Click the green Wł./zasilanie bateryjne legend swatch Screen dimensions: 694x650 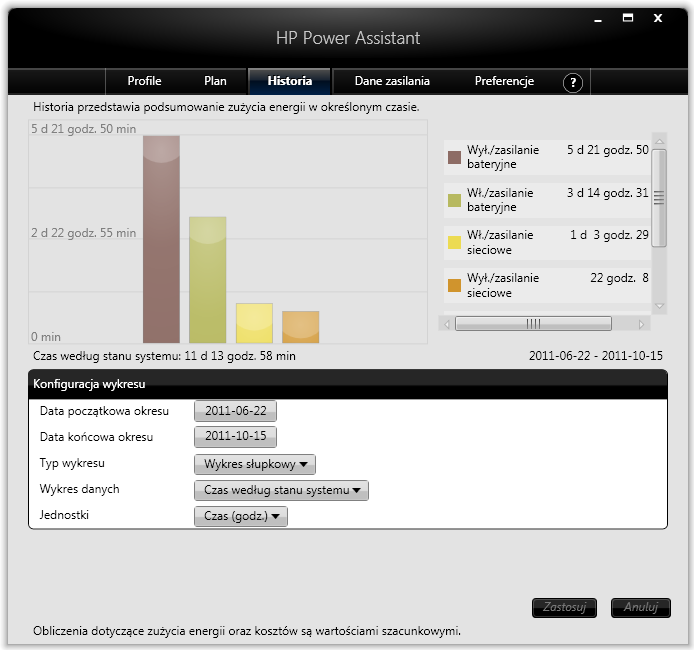click(x=454, y=200)
